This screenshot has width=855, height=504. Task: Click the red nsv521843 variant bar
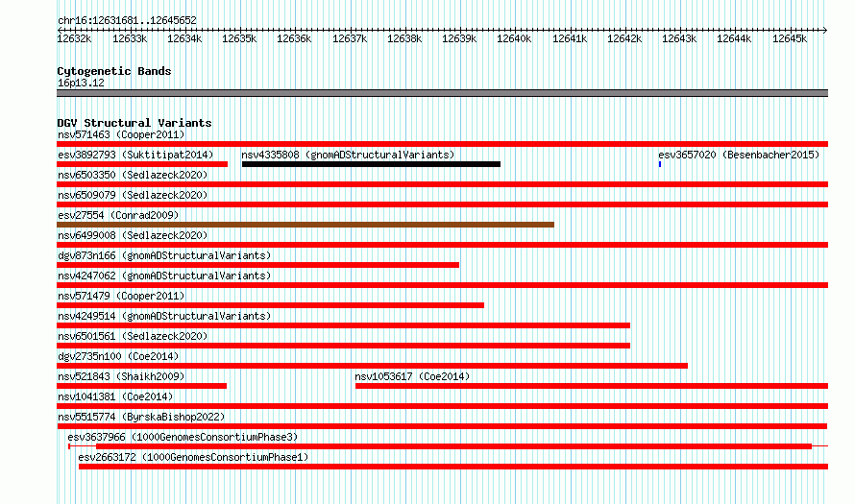pyautogui.click(x=142, y=386)
